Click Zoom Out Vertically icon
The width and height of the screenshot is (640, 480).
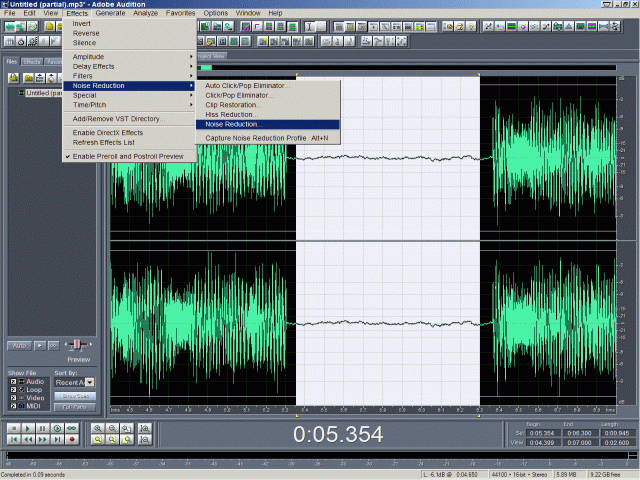point(144,440)
